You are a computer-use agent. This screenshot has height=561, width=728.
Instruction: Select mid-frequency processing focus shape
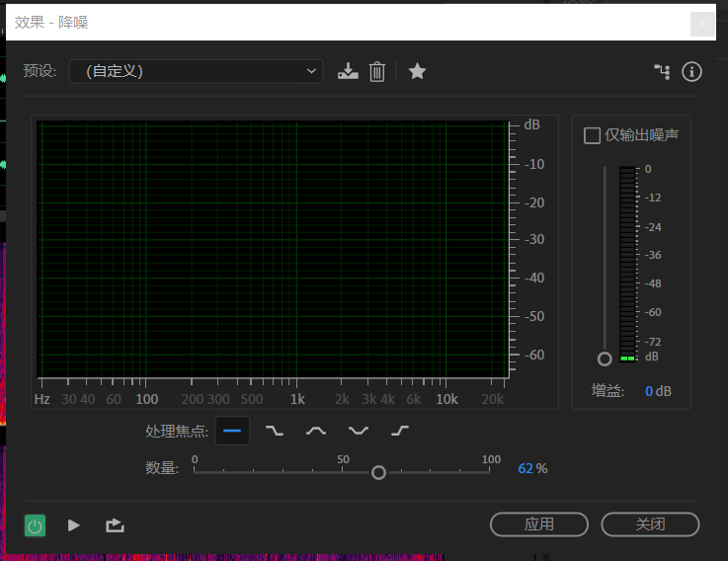[316, 431]
